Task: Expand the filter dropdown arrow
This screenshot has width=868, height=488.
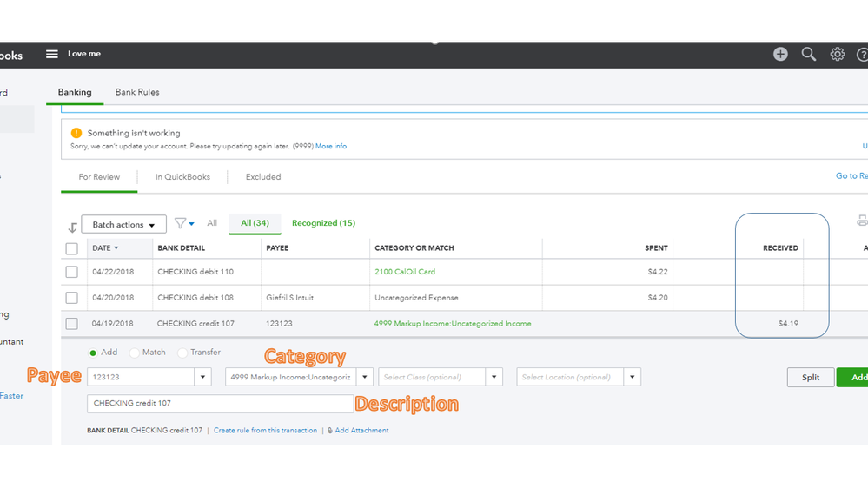Action: (191, 223)
